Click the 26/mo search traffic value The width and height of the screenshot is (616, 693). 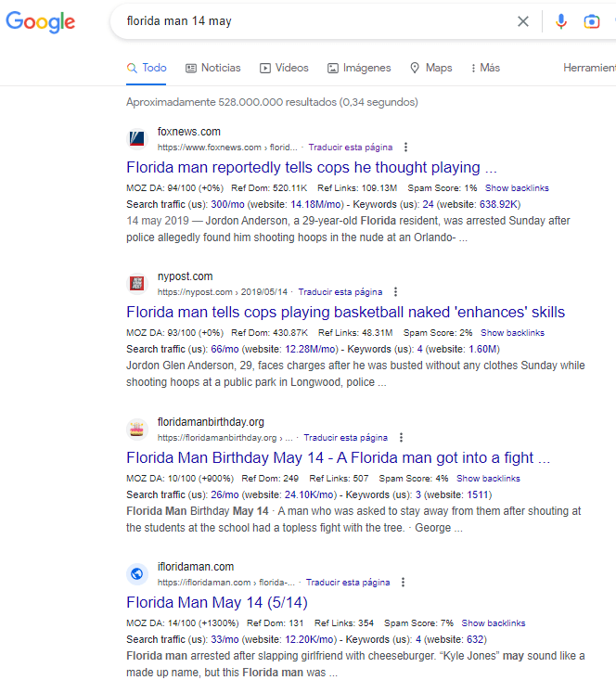click(x=225, y=494)
